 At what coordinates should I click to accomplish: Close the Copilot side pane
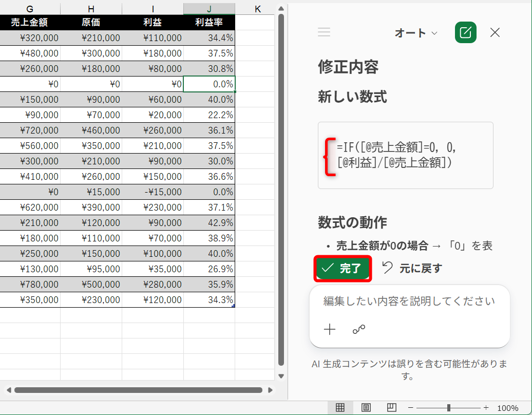(x=495, y=32)
